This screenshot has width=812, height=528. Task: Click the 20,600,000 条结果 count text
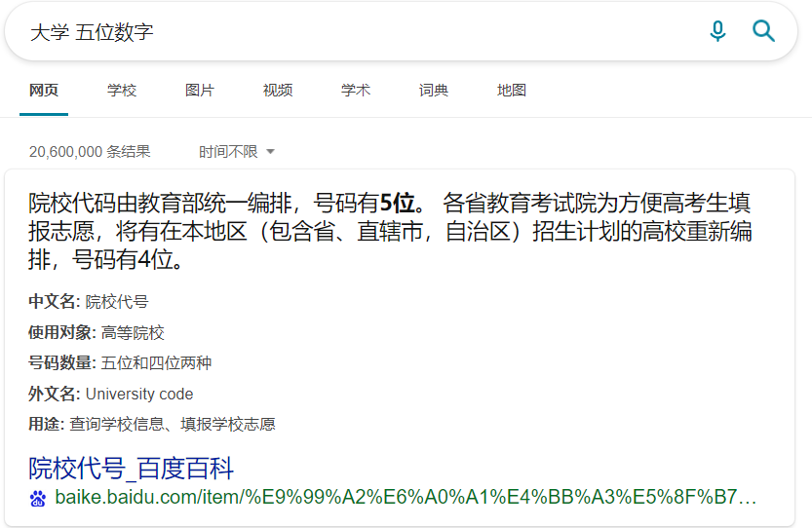tap(90, 152)
